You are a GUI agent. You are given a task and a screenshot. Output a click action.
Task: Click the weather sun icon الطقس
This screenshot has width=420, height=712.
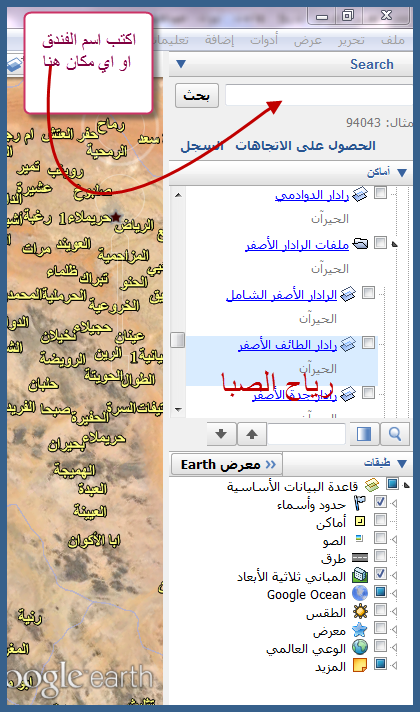point(360,611)
